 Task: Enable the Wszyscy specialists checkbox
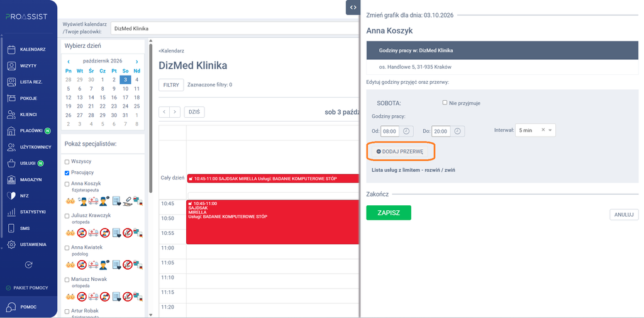click(67, 162)
